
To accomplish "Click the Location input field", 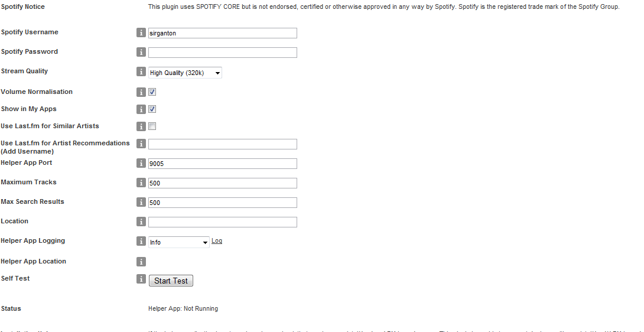I will (222, 222).
